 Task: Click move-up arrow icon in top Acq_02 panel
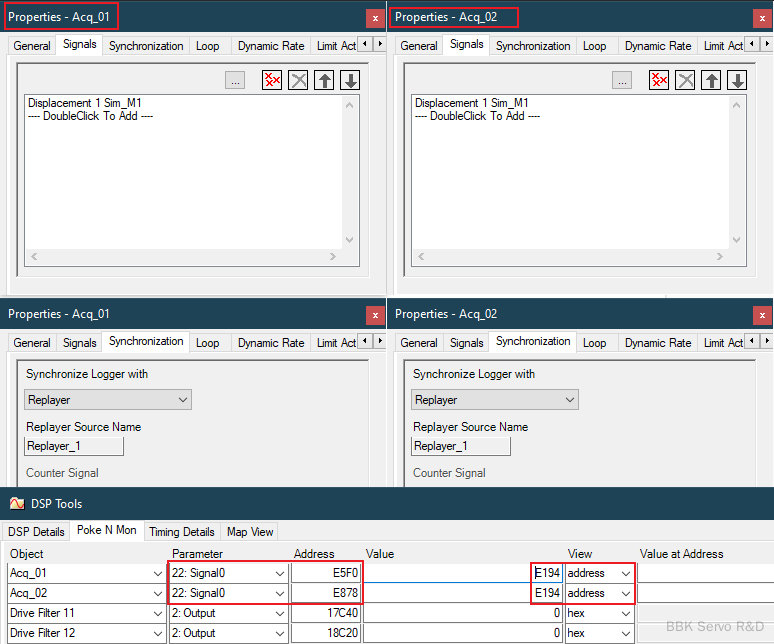click(x=711, y=81)
